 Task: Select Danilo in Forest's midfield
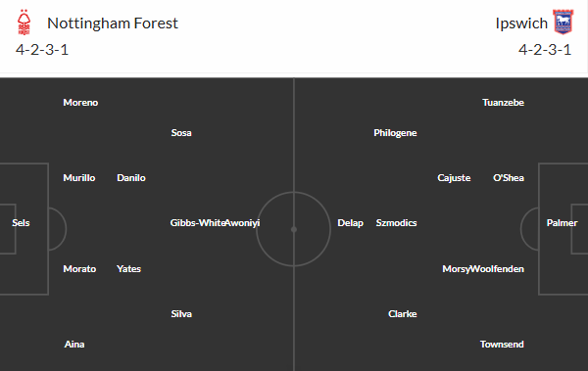coord(131,177)
